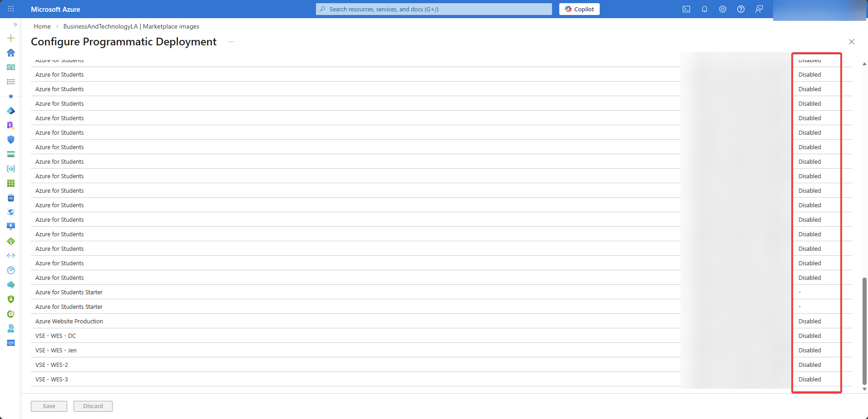868x419 pixels.
Task: Click the Configure Programmatic Deployment heading
Action: click(x=123, y=42)
